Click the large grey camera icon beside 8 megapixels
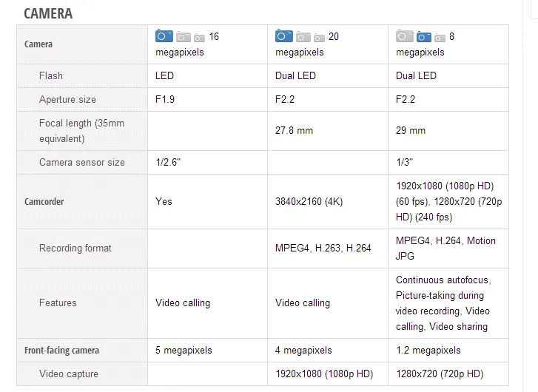Screen dimensions: 538x392 click(x=405, y=36)
